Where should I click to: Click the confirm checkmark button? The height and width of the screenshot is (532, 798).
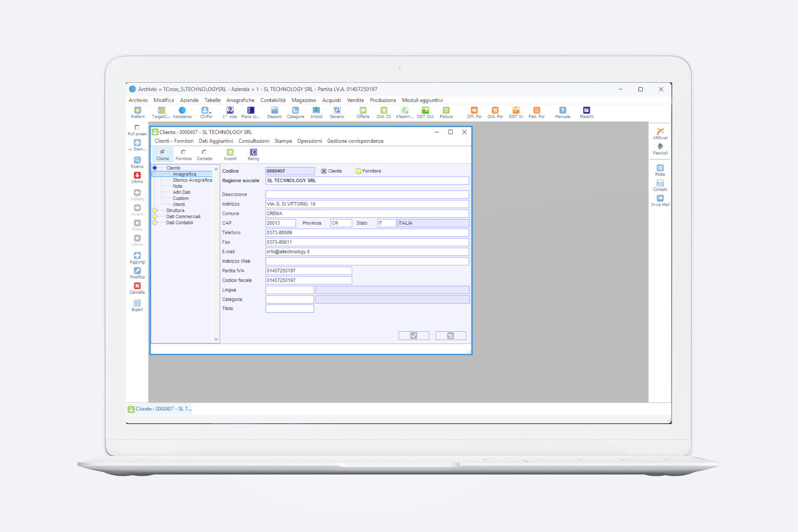click(x=414, y=335)
